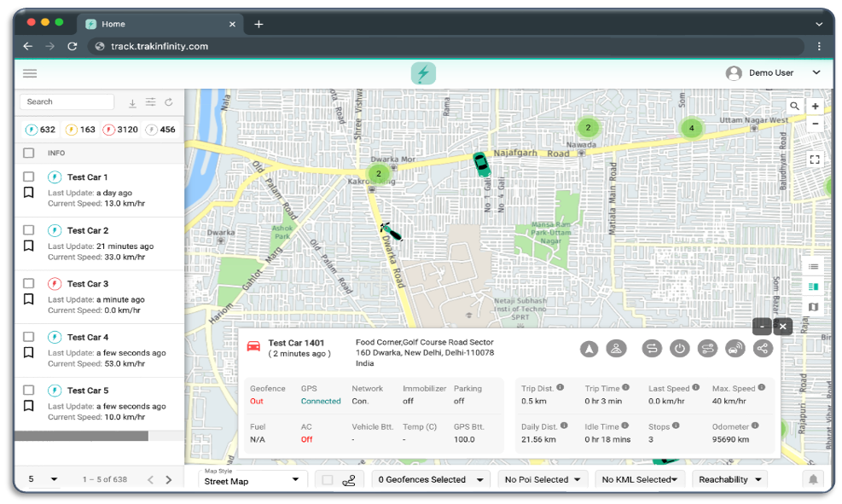Click the notification bell icon
Screen dimensions: 842x504
[813, 479]
